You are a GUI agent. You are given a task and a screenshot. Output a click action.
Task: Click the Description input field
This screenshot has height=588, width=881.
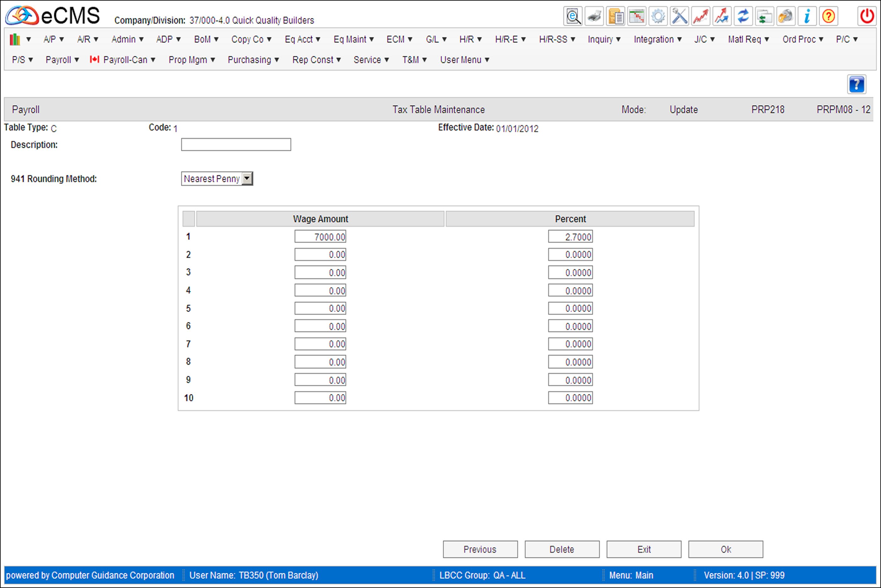click(236, 145)
